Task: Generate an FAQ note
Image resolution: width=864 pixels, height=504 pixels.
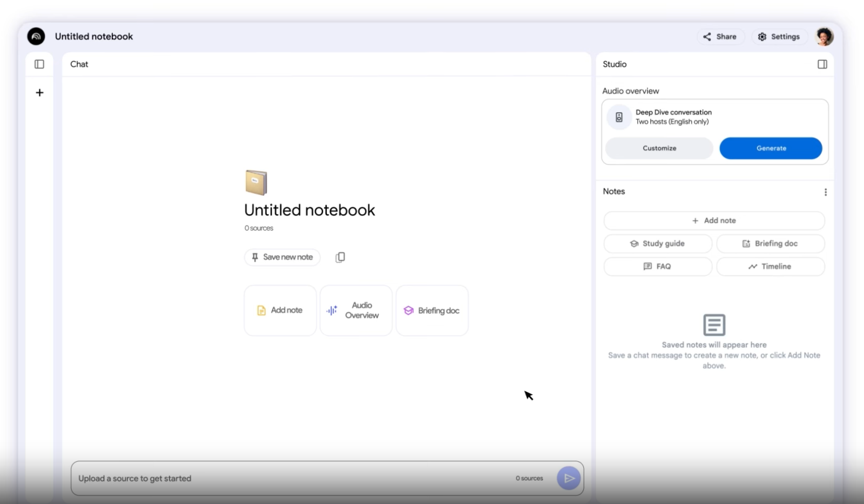Action: [x=657, y=266]
